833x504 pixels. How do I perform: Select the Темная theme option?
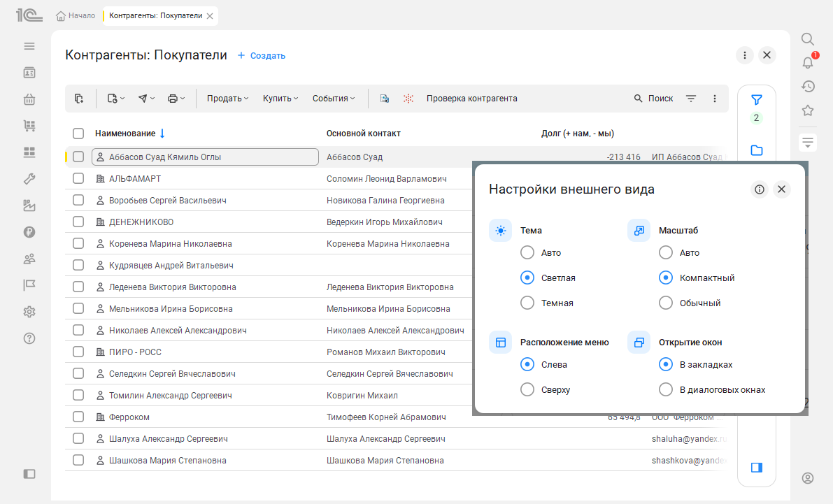point(527,303)
